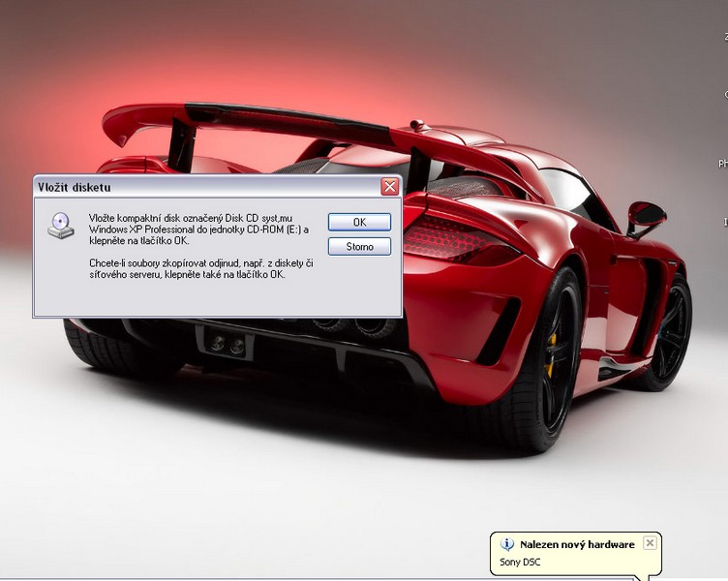Click the CD drive icon in the dialog
Screen dimensions: 728x581
[x=61, y=226]
